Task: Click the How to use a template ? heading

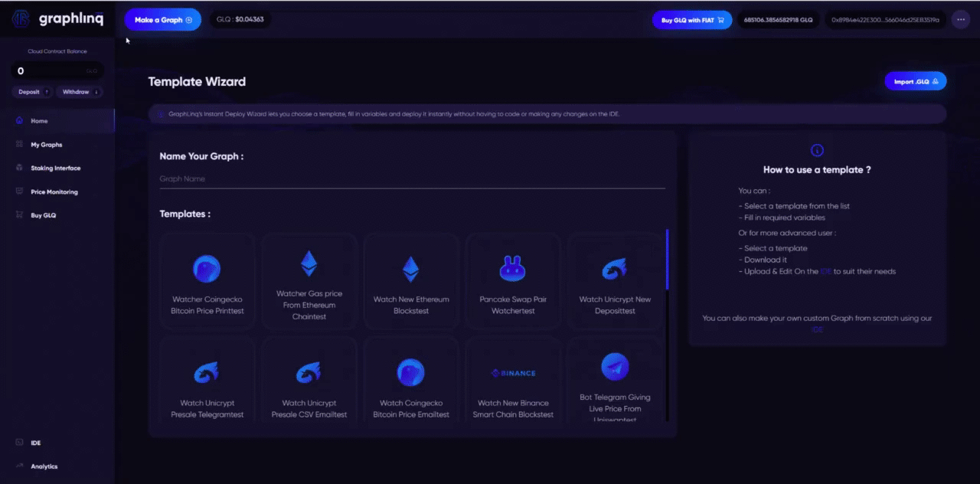Action: pos(817,170)
